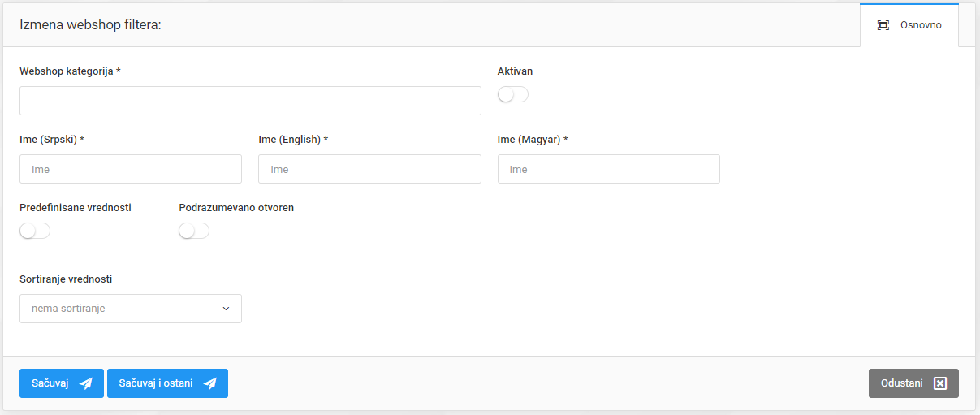
Task: Click the Webshop kategorija label
Action: tap(70, 71)
